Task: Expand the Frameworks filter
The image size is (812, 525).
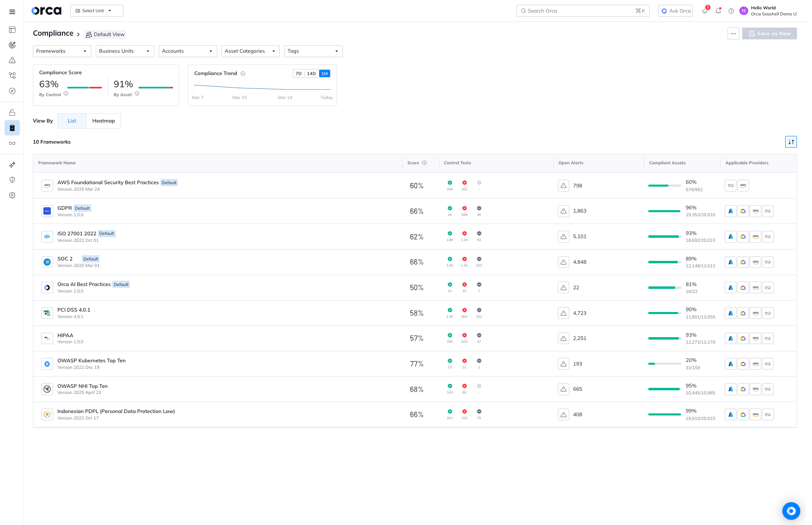Action: coord(62,51)
